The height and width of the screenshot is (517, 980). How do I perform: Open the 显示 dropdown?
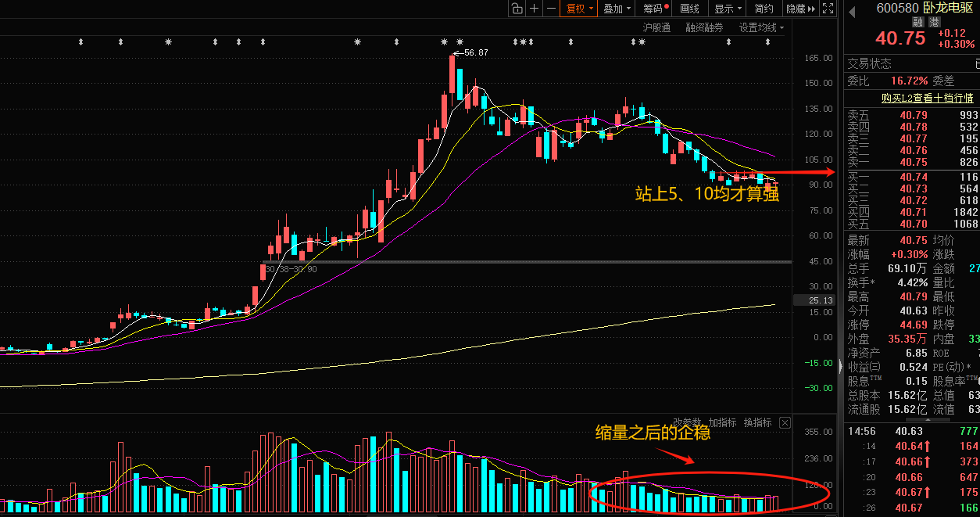tap(728, 9)
